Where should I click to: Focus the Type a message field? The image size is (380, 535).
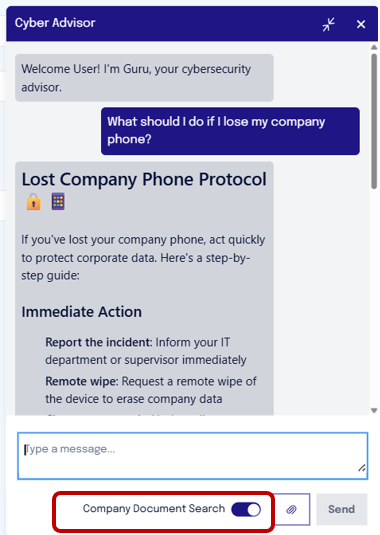tap(192, 456)
